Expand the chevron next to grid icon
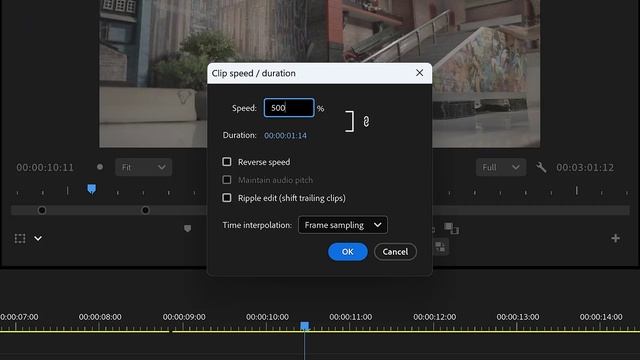The width and height of the screenshot is (640, 360). (x=38, y=238)
